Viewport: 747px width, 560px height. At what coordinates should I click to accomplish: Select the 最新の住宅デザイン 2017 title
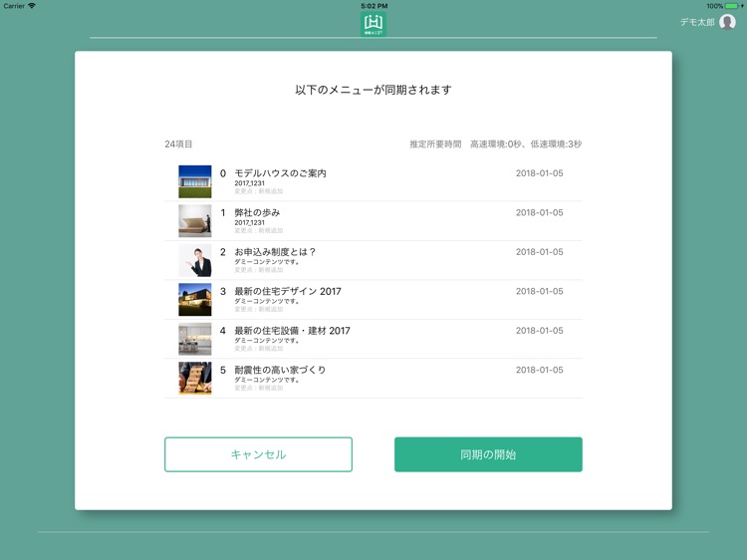pyautogui.click(x=288, y=291)
